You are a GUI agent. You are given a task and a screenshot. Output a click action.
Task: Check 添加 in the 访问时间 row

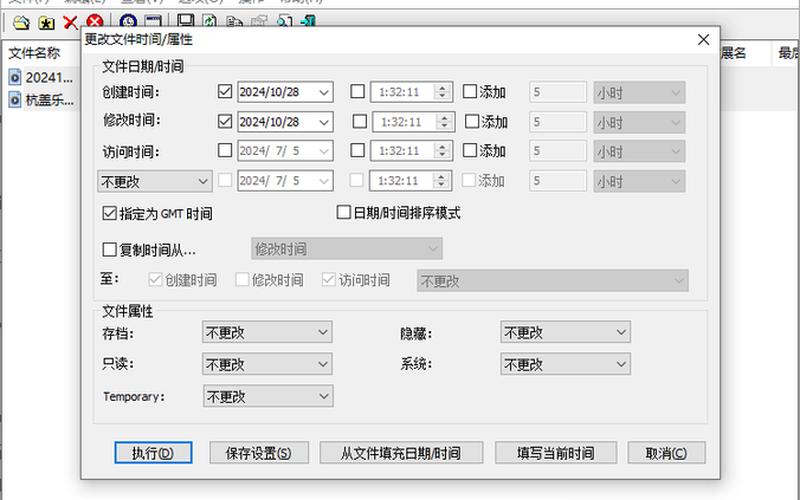pos(484,151)
